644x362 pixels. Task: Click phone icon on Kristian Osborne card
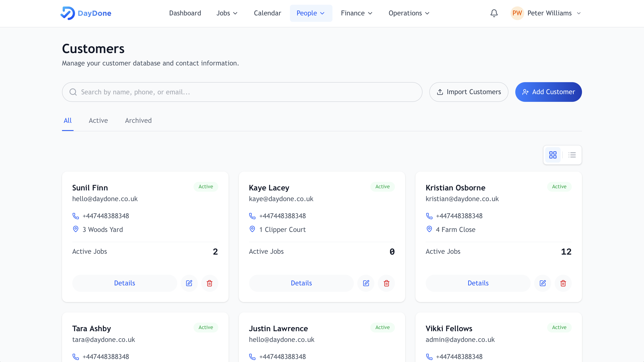coord(429,216)
